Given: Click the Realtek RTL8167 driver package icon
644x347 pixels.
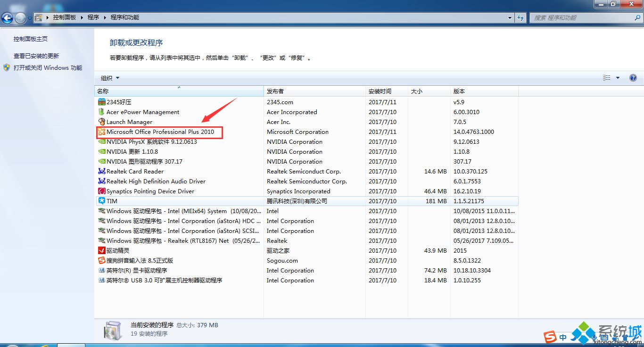Looking at the screenshot, I should 101,240.
